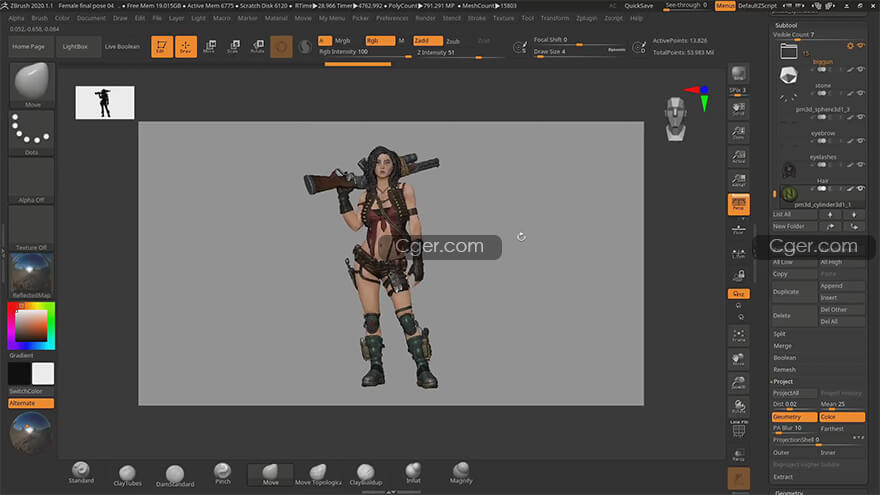880x495 pixels.
Task: Open the Alpha Off slot
Action: click(31, 181)
